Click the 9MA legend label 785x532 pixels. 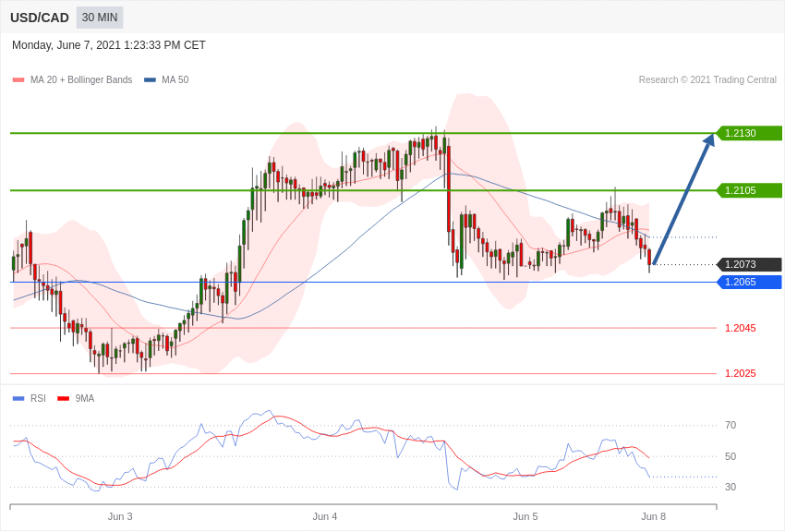[85, 398]
